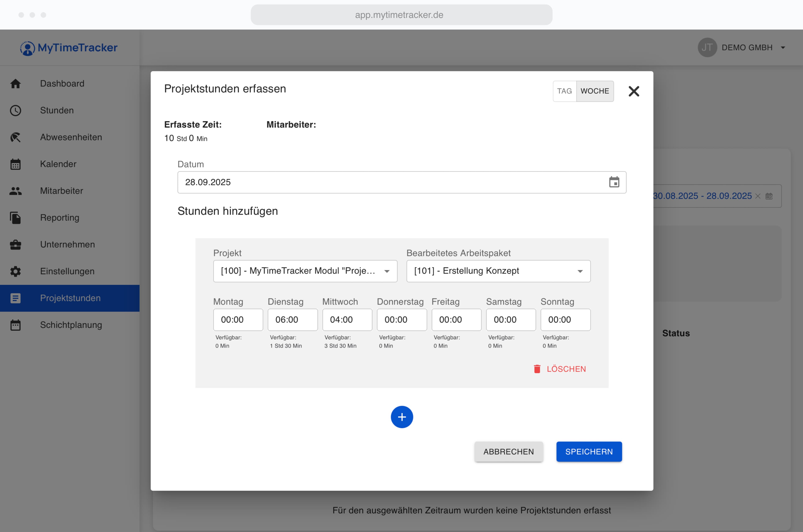Click the ABBRECHEN button

tap(509, 451)
